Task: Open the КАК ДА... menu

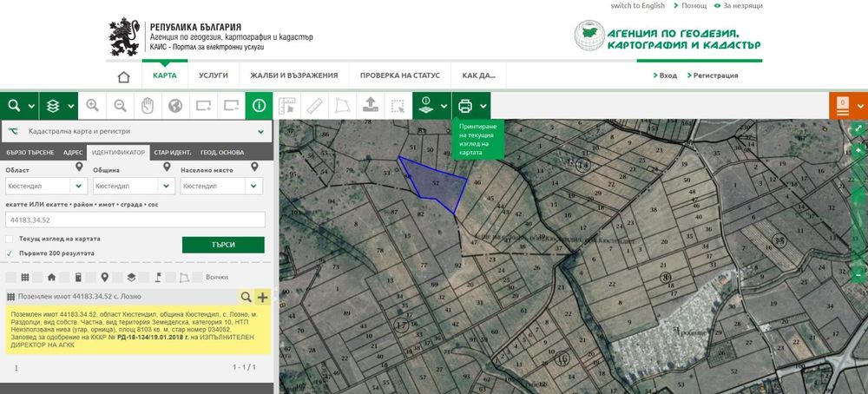Action: coord(479,76)
